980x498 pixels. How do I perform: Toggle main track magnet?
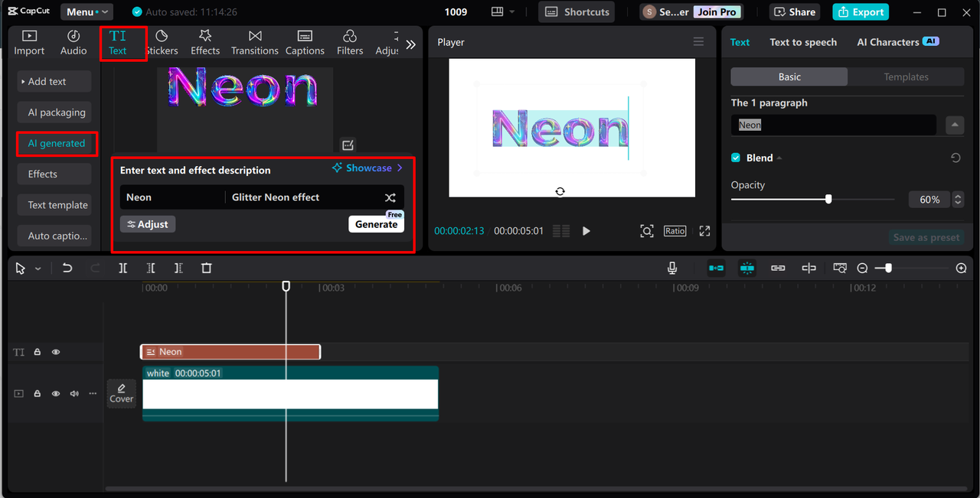click(716, 269)
